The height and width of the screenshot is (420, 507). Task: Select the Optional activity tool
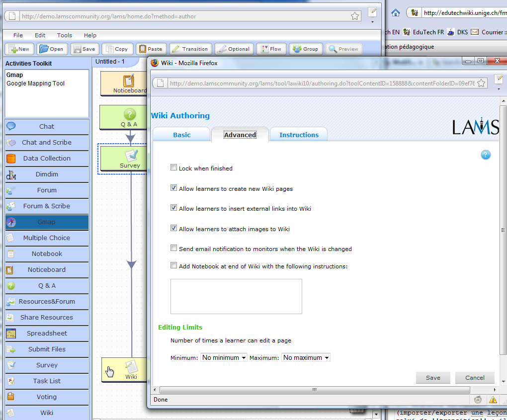234,49
